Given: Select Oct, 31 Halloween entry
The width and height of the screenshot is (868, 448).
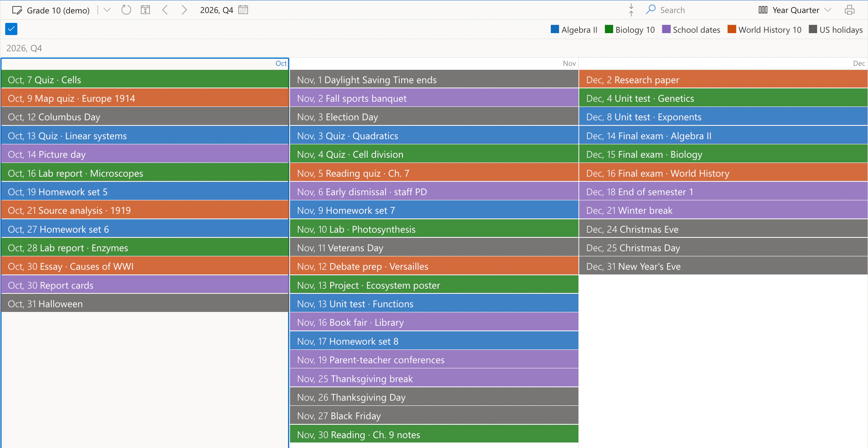Looking at the screenshot, I should point(145,303).
